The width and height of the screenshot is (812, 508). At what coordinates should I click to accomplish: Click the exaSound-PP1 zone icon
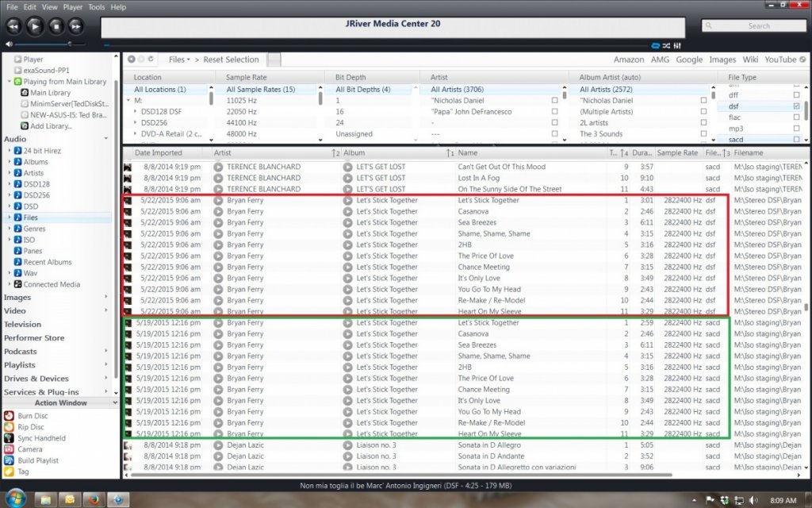(17, 71)
